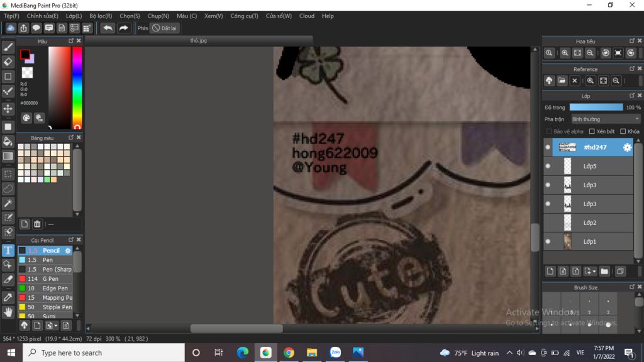The image size is (644, 362).
Task: Open the add brush dropdown arrow
Action: coord(55,326)
